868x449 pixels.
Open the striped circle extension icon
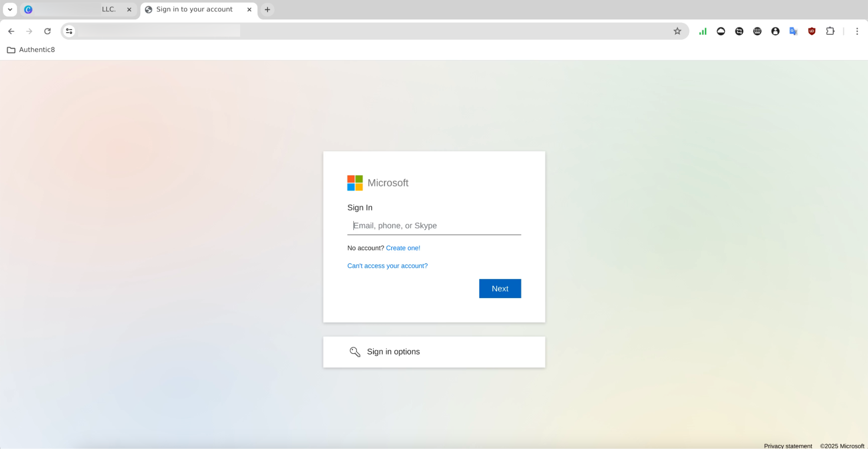click(739, 31)
